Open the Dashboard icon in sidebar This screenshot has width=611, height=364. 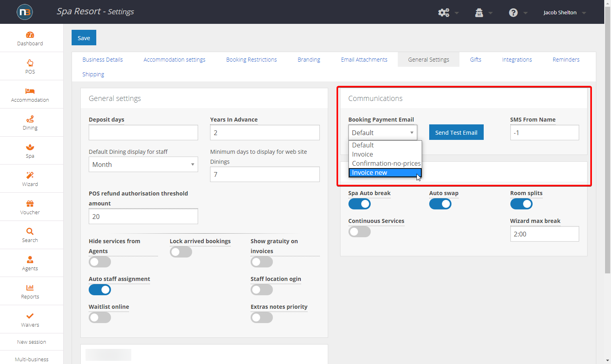pos(30,35)
